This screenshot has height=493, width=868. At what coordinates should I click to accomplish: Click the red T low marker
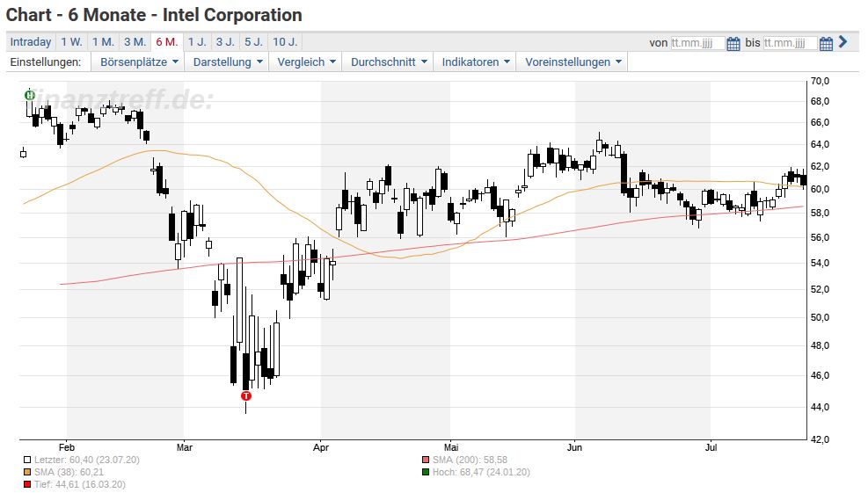246,395
